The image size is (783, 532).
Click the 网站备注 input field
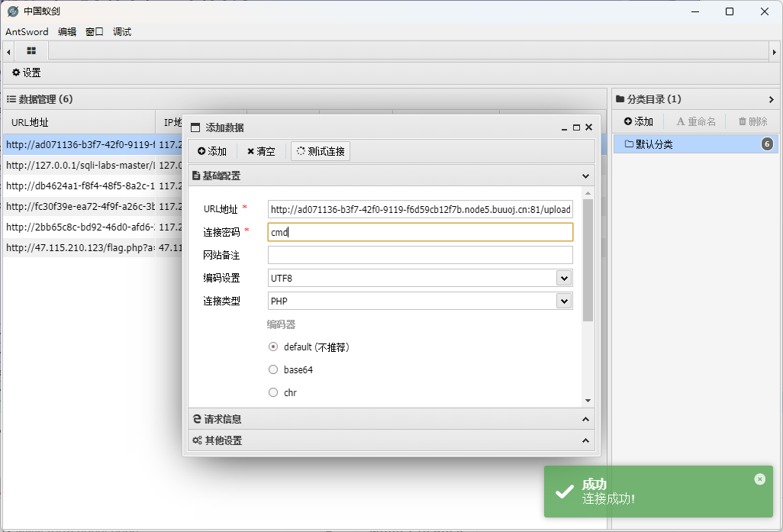point(420,255)
